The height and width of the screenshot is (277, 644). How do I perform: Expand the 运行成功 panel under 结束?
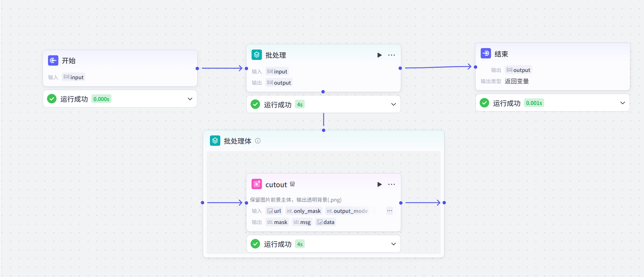point(623,103)
